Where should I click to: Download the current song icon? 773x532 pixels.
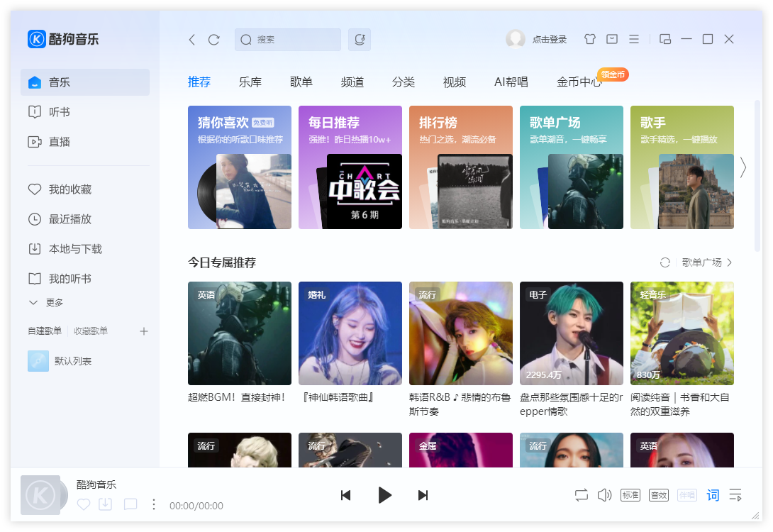tap(106, 504)
